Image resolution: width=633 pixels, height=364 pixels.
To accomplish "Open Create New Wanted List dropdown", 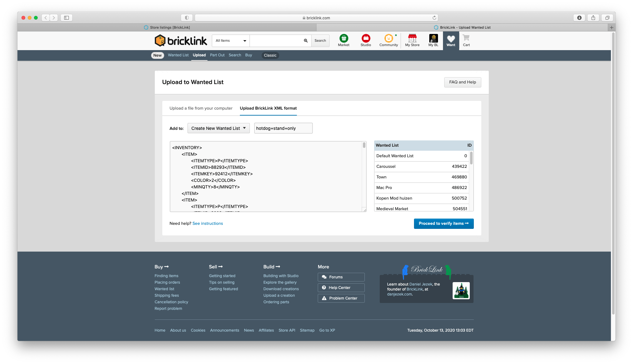I will click(x=218, y=128).
